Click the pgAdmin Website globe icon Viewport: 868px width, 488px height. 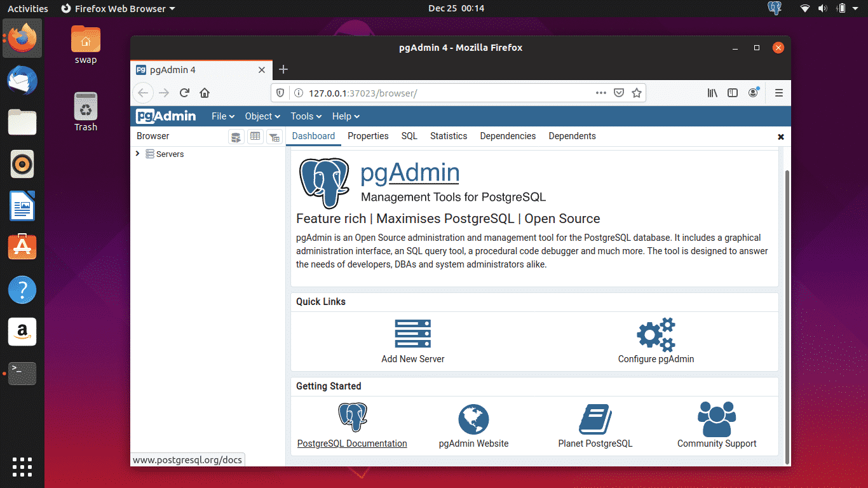473,419
